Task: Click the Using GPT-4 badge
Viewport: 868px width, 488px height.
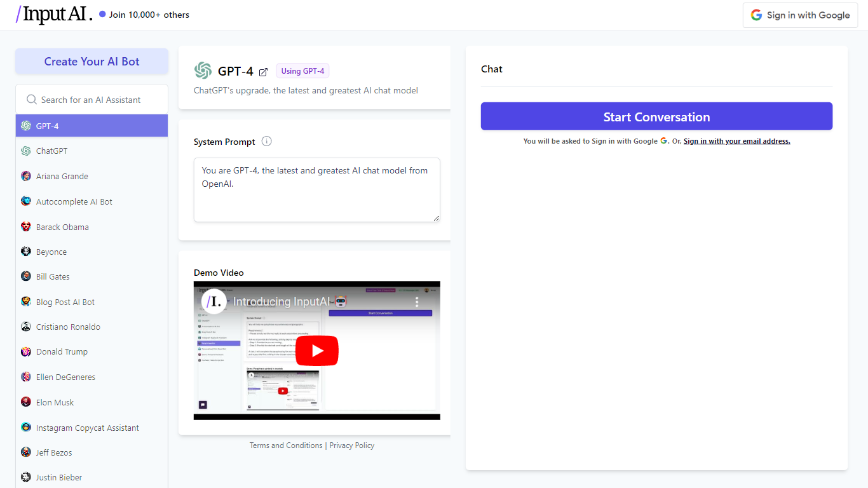Action: 302,71
